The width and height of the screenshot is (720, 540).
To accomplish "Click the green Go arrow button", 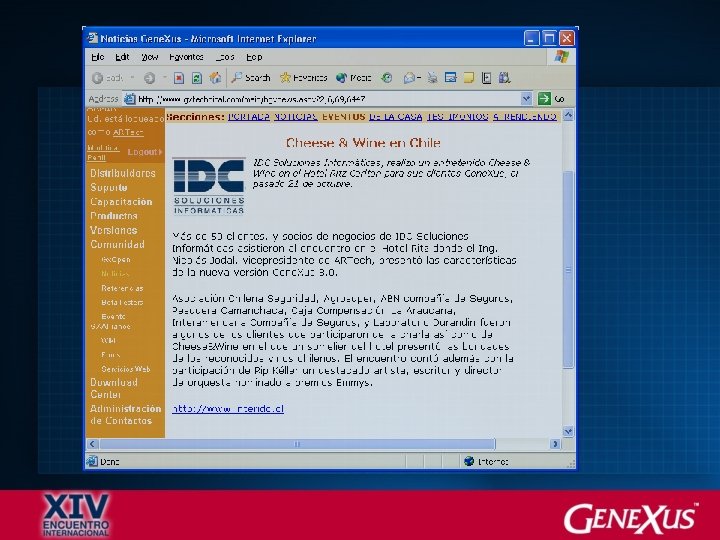I will (544, 98).
